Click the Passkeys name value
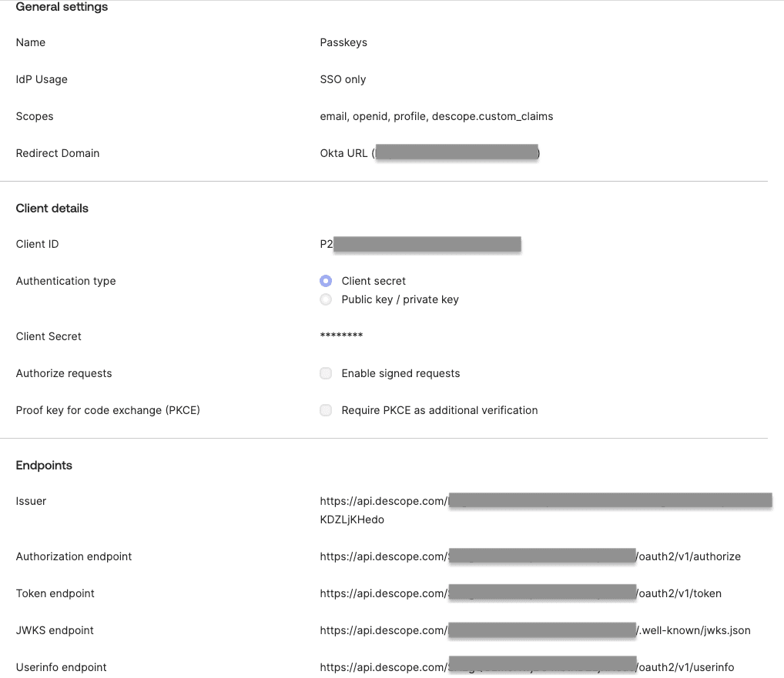Image resolution: width=784 pixels, height=678 pixels. click(x=343, y=42)
